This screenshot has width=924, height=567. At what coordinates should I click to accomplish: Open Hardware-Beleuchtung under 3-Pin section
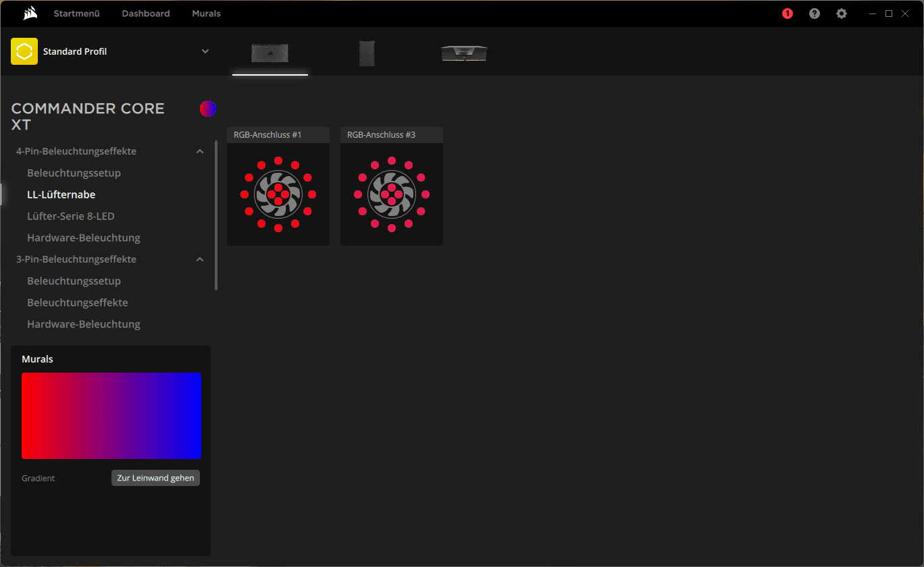(x=84, y=324)
